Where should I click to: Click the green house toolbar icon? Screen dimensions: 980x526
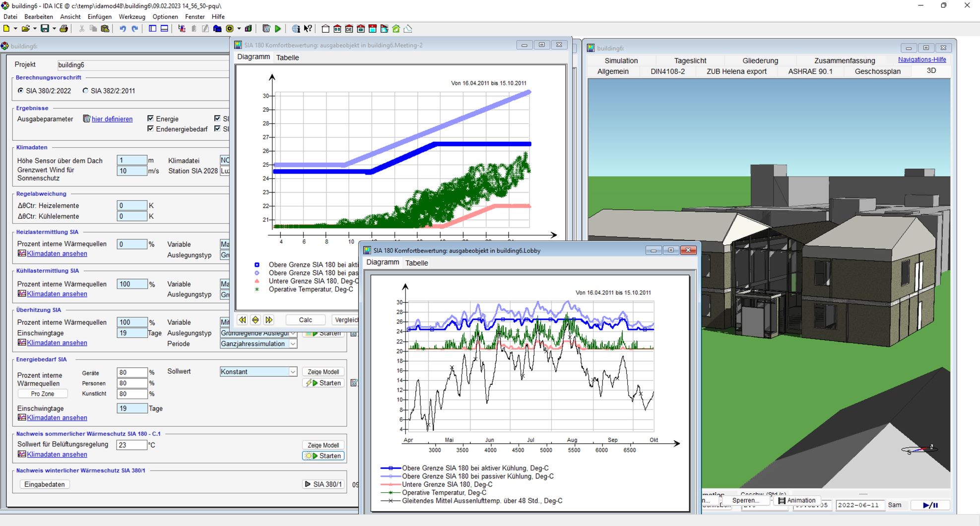396,29
